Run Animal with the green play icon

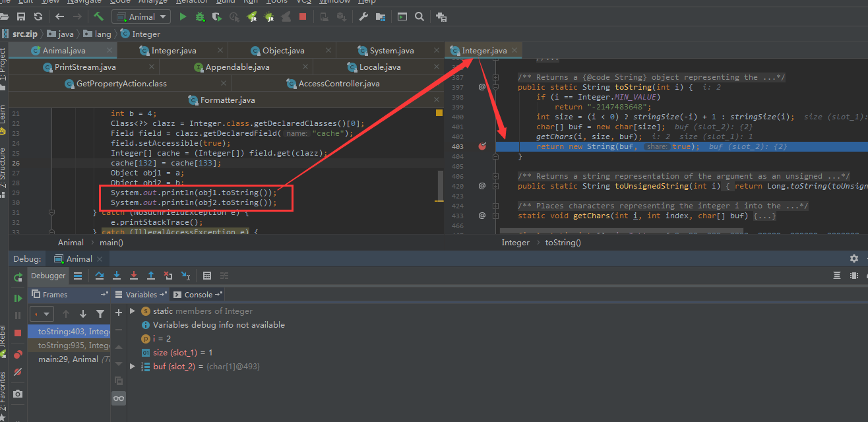click(183, 16)
